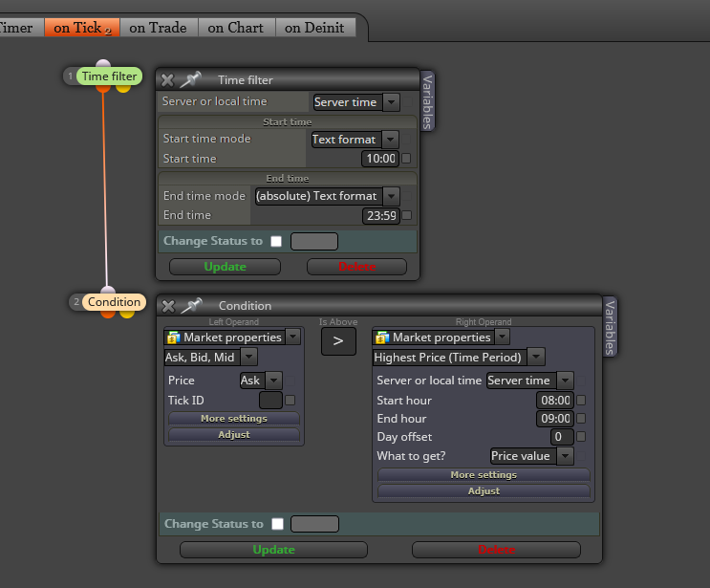Viewport: 710px width, 588px height.
Task: Toggle checkbox next to Tick ID field
Action: pyautogui.click(x=290, y=400)
